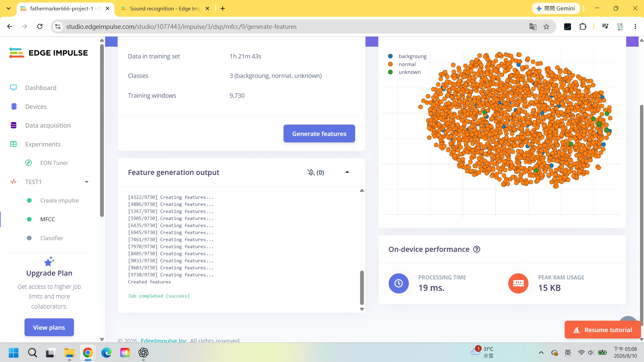Close the fathermarker666-project-1 tab
Image resolution: width=644 pixels, height=362 pixels.
coord(108,8)
